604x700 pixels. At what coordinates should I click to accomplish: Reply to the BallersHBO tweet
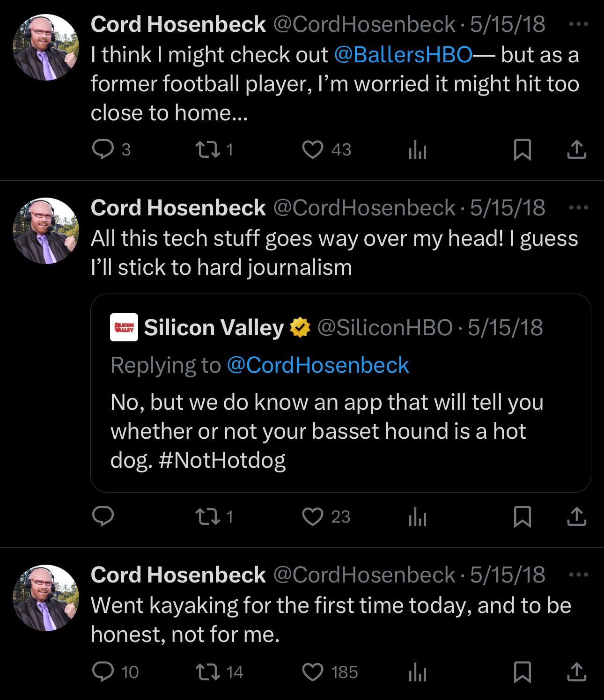(103, 150)
